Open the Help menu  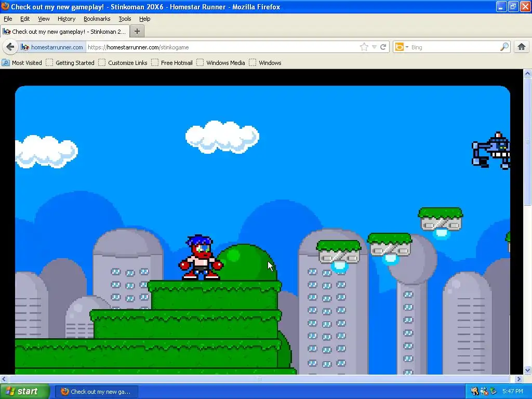[x=144, y=19]
